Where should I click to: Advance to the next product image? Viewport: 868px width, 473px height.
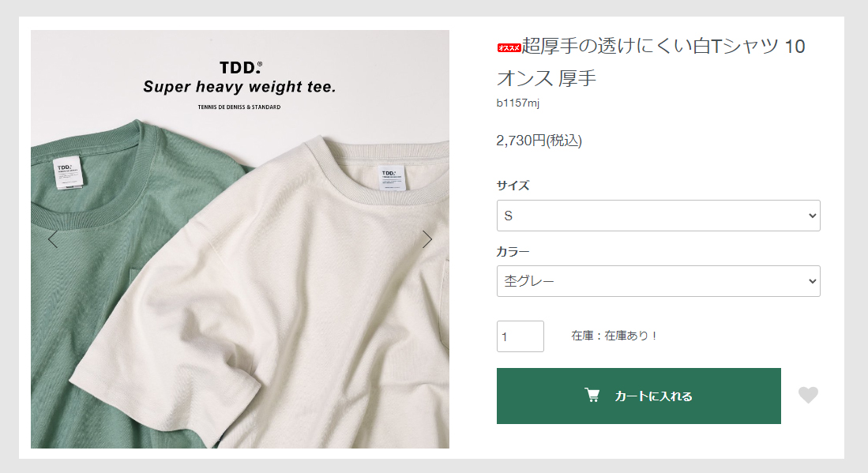(x=426, y=239)
